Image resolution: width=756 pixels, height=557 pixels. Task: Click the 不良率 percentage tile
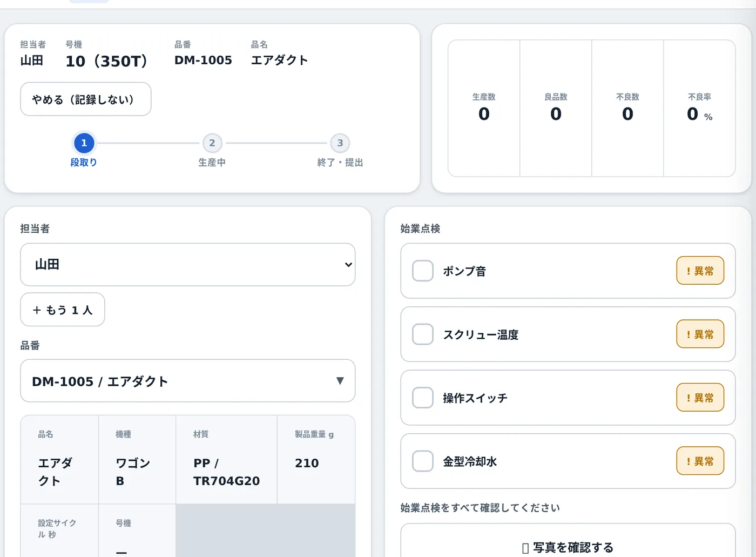(x=699, y=108)
